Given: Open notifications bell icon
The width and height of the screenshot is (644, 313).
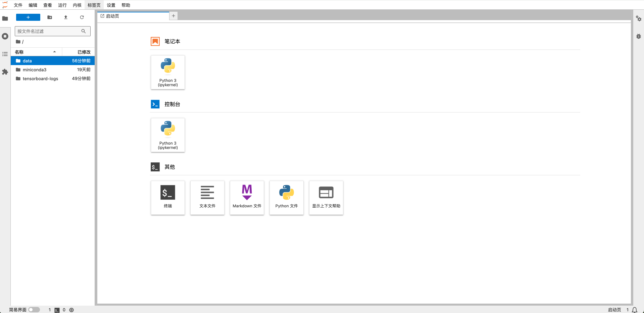Looking at the screenshot, I should click(x=635, y=310).
